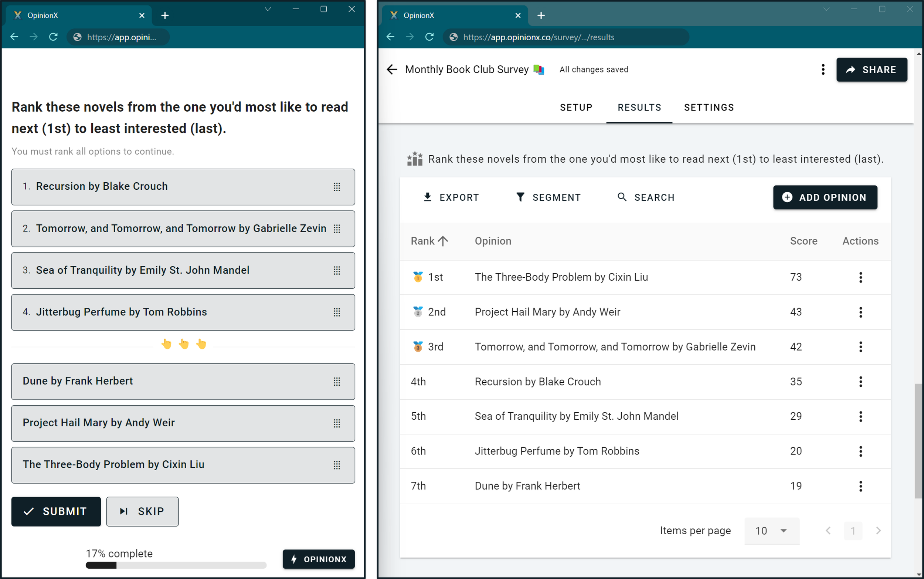Viewport: 924px width, 579px height.
Task: Sort by Rank column header arrow
Action: 443,241
